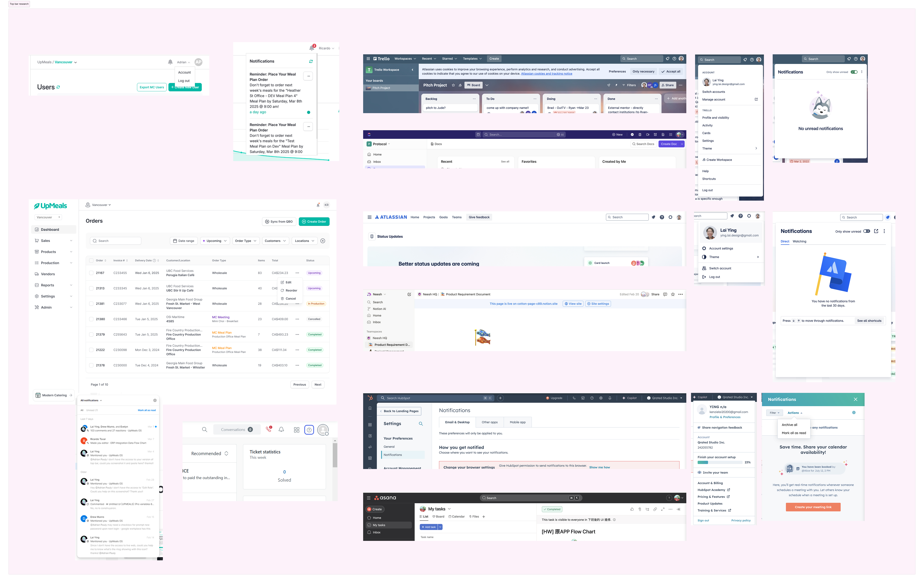Tick the select-all checkbox in Orders header
The image size is (924, 583).
point(91,260)
